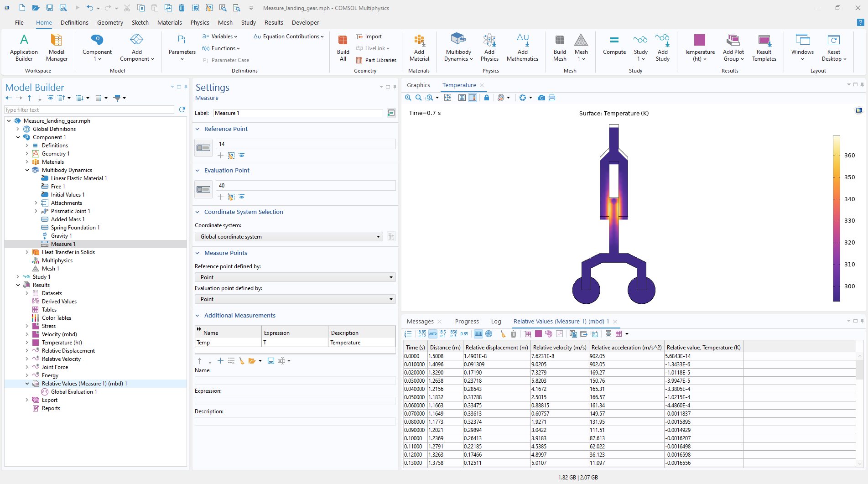Zoom out on the graphics plot
868x484 pixels.
(x=418, y=98)
